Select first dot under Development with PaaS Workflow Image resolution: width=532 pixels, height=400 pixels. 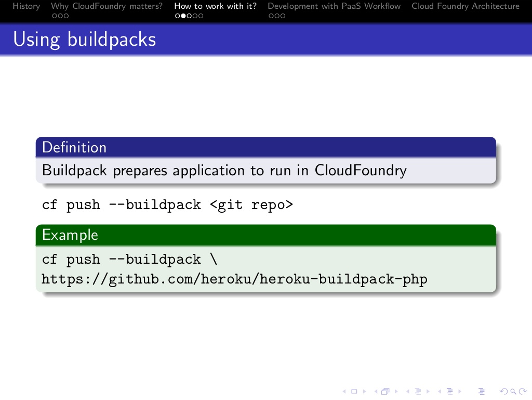pyautogui.click(x=271, y=16)
